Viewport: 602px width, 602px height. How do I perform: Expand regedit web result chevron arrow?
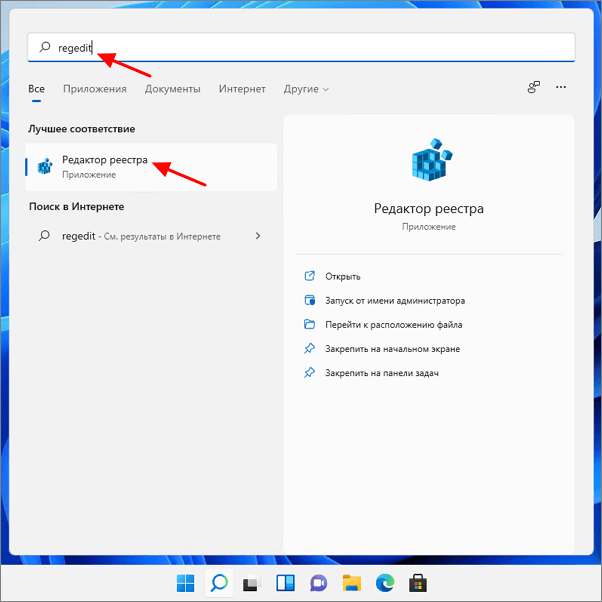pyautogui.click(x=258, y=236)
